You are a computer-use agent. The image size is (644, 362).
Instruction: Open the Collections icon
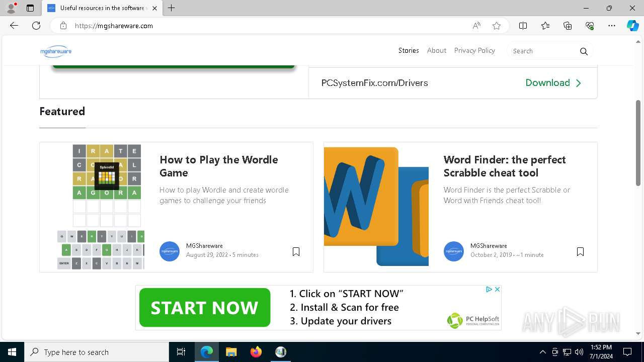point(568,26)
